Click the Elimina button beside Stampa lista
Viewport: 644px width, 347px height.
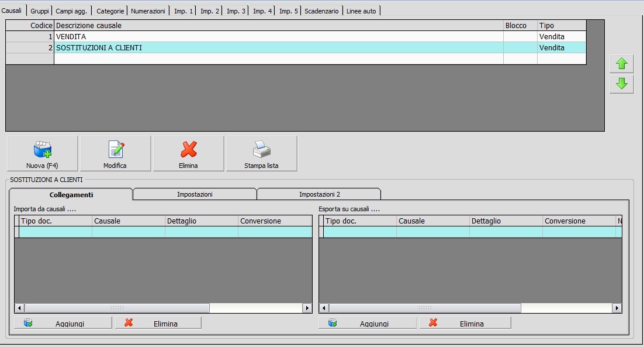pyautogui.click(x=189, y=153)
